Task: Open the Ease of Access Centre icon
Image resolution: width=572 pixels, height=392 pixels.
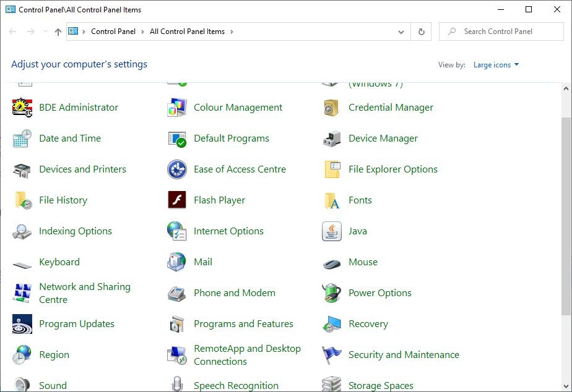Action: 177,169
